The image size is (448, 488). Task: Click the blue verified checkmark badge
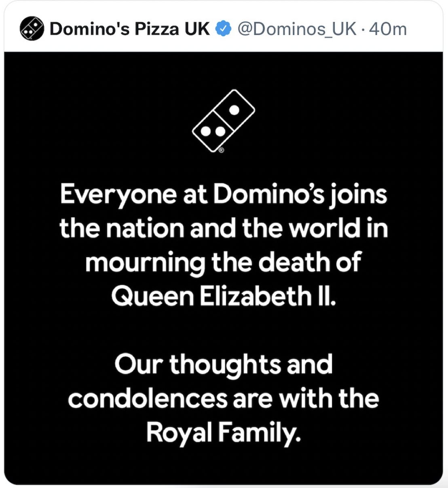click(224, 29)
